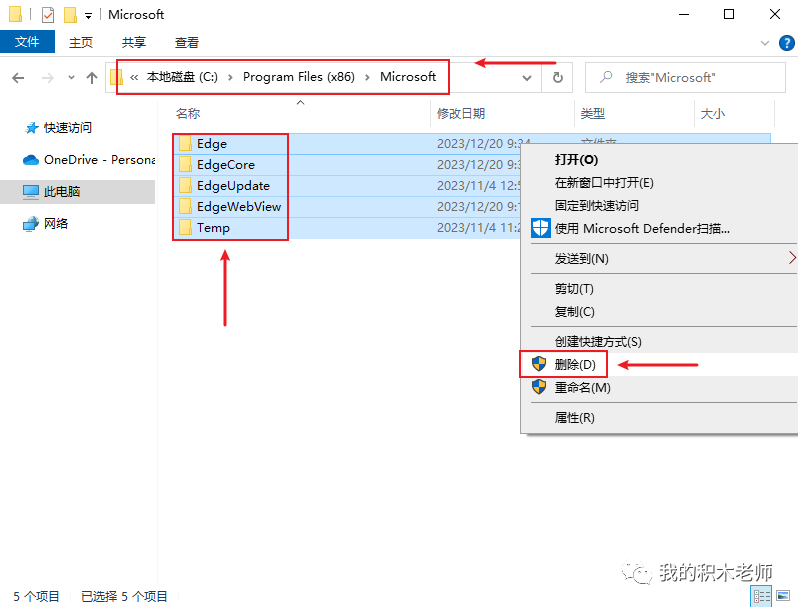Choose 在新窗口中打开(E) from context menu
Screen dimensions: 798x607
pos(604,183)
